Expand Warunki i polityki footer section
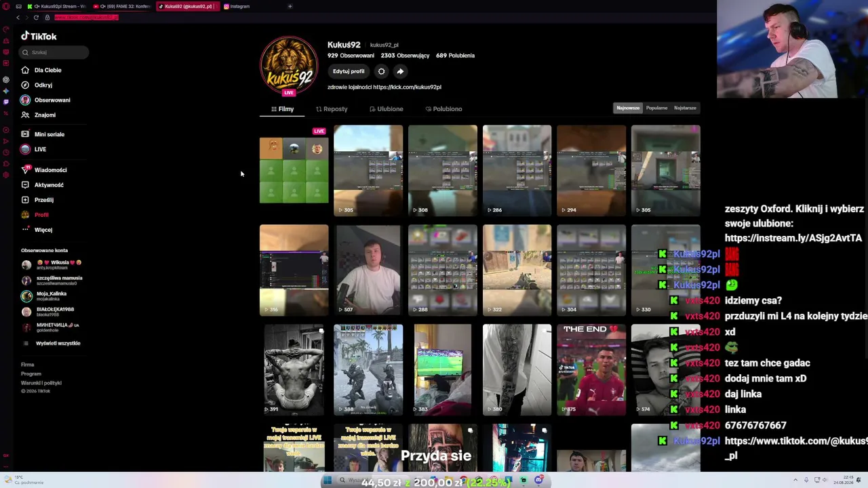This screenshot has width=868, height=488. click(41, 382)
